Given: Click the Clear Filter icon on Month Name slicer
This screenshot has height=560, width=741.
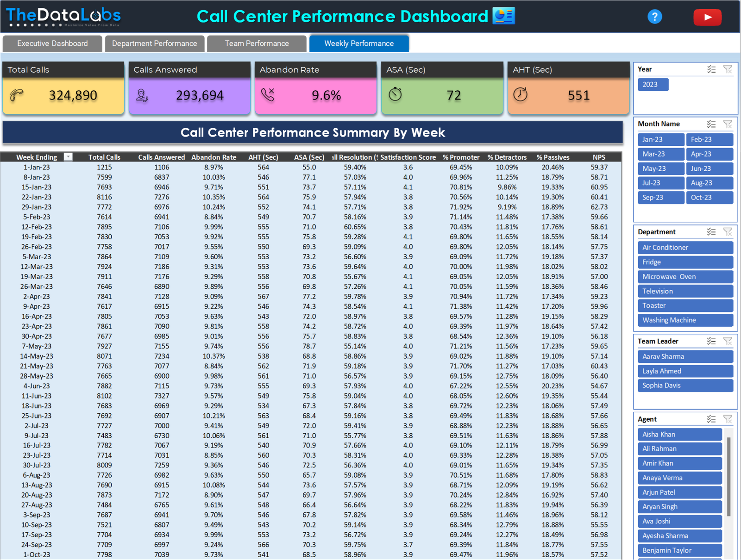Looking at the screenshot, I should (728, 124).
